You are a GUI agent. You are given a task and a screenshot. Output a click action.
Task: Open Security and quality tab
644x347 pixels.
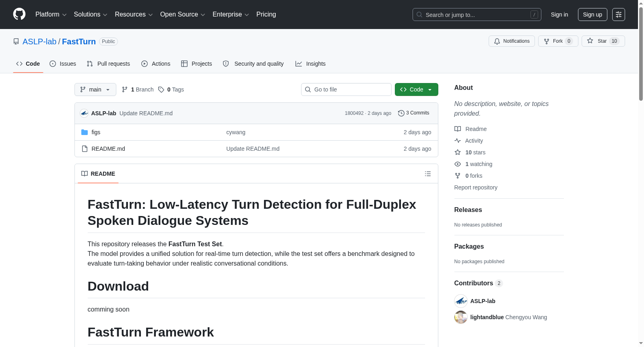[x=253, y=64]
